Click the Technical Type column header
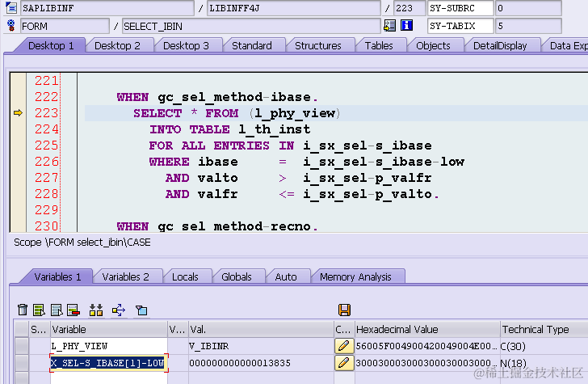The height and width of the screenshot is (384, 588). pyautogui.click(x=544, y=329)
